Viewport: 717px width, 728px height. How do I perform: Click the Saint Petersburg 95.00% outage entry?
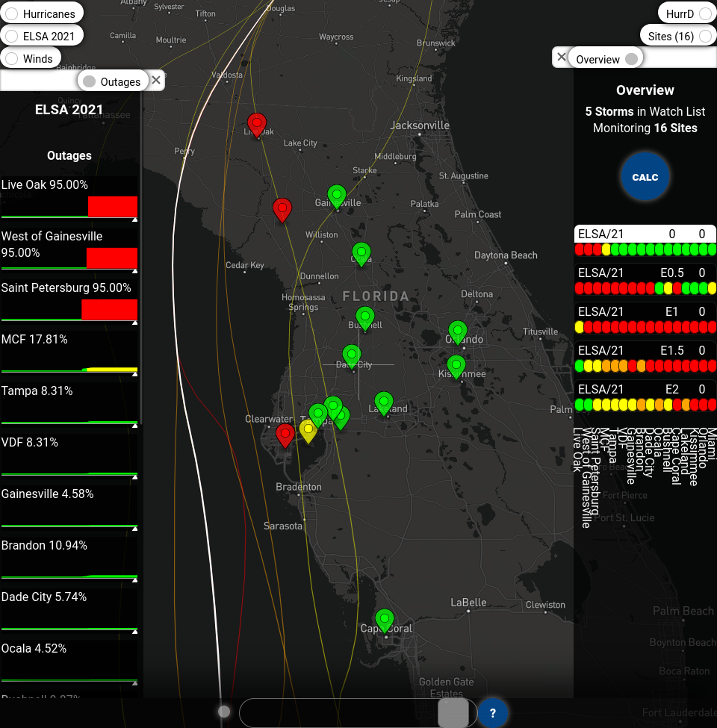[69, 302]
